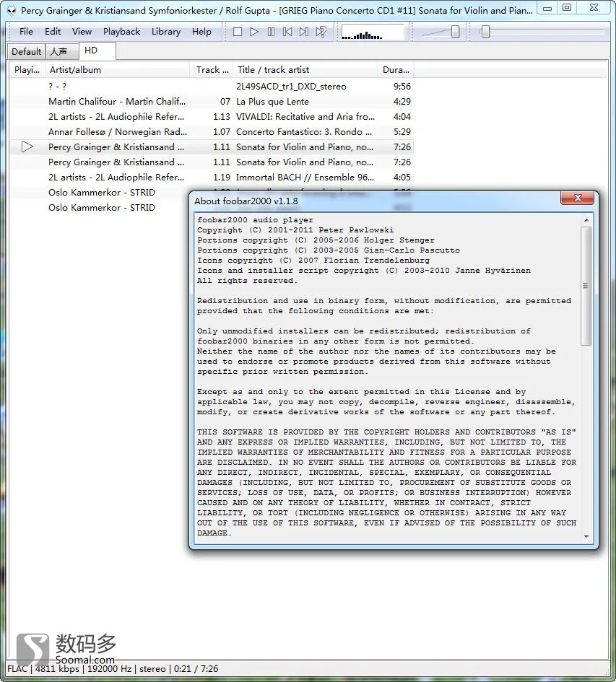The width and height of the screenshot is (616, 682).
Task: Click the 4:05 duration cell
Action: pyautogui.click(x=402, y=178)
